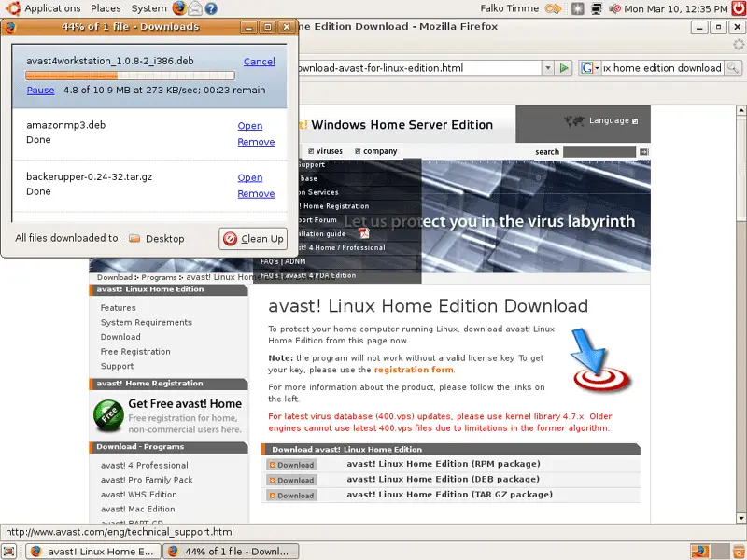The image size is (747, 560).
Task: Open the Free Registration sidebar link
Action: (x=135, y=352)
